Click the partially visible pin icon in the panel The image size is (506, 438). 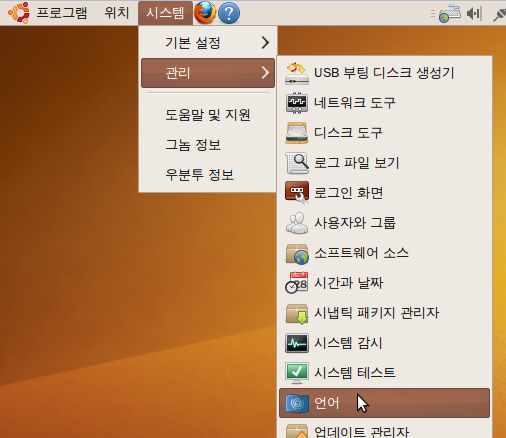(500, 15)
